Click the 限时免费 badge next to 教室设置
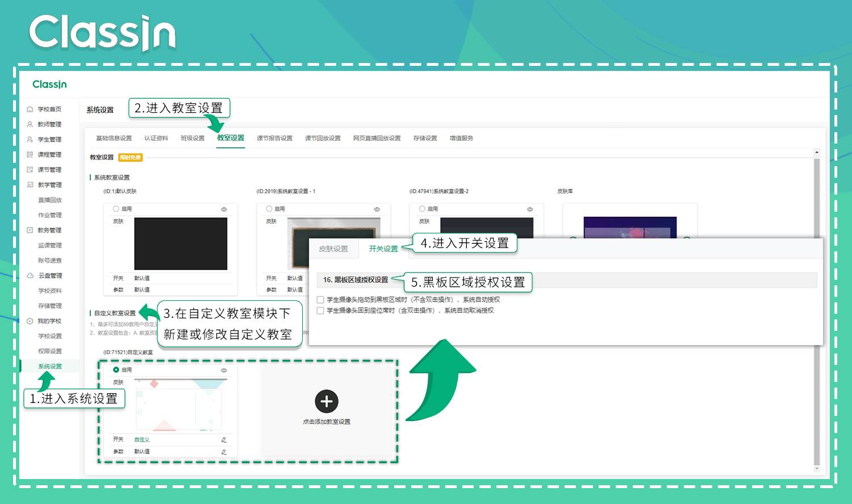Image resolution: width=852 pixels, height=504 pixels. tap(131, 157)
